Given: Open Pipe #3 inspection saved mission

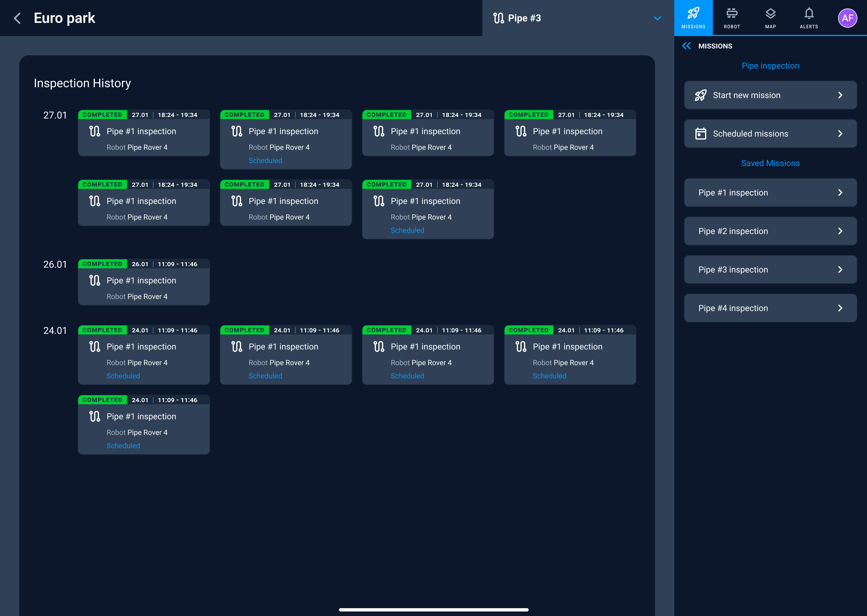Looking at the screenshot, I should coord(770,270).
